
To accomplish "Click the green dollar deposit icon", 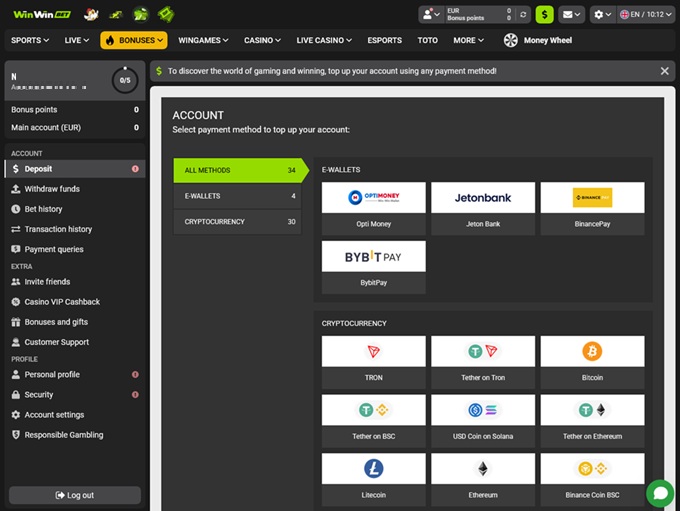I will [x=544, y=14].
